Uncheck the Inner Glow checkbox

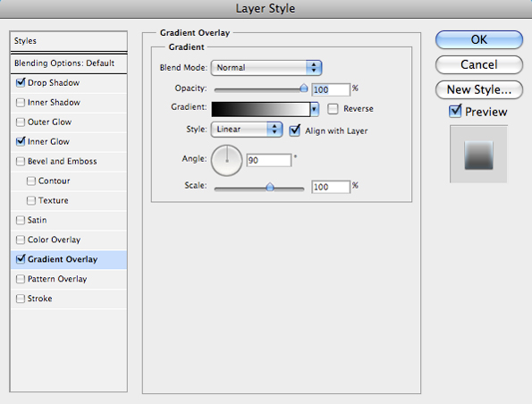[x=21, y=141]
